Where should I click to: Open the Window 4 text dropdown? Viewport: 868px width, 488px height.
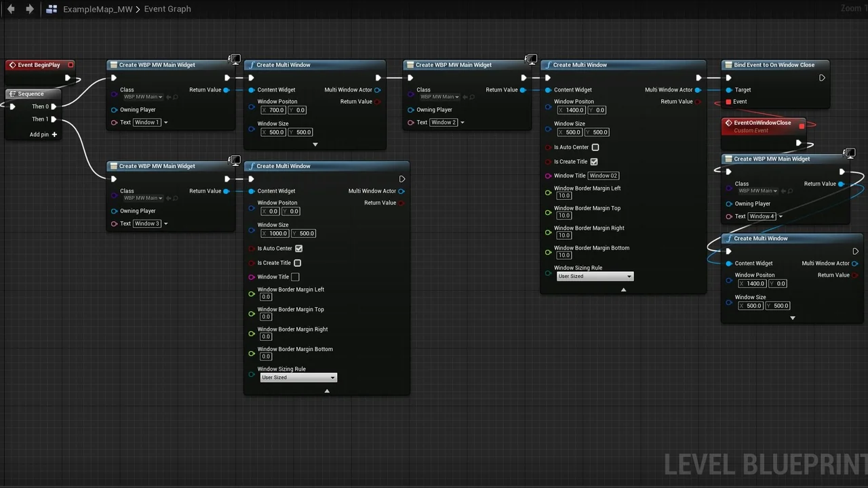(x=780, y=216)
